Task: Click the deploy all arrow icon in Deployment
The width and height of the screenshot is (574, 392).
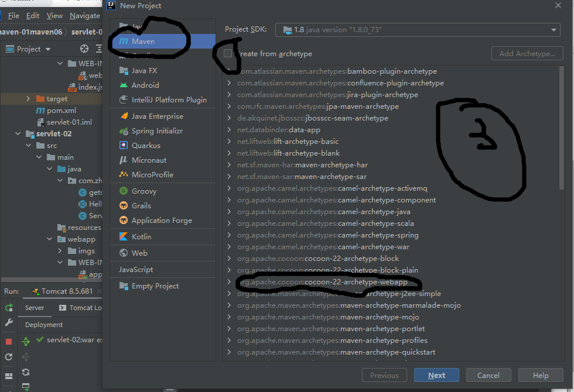Action: tap(26, 342)
